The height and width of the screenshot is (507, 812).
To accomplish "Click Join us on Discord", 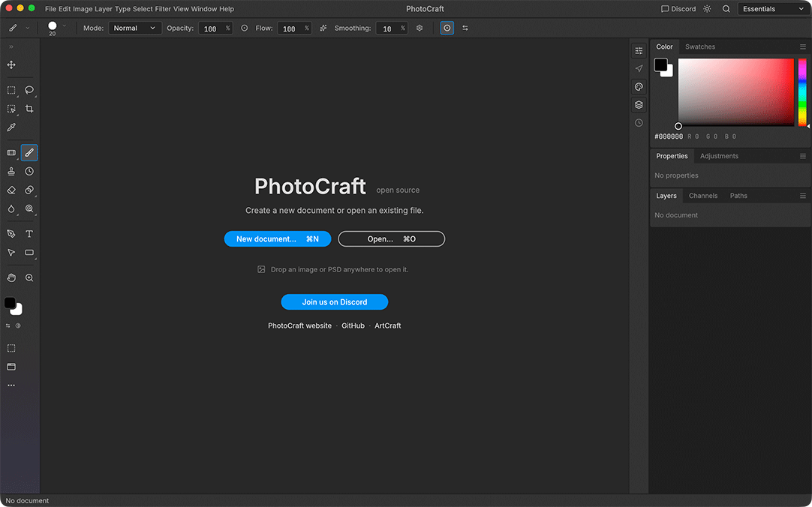I will pos(335,302).
